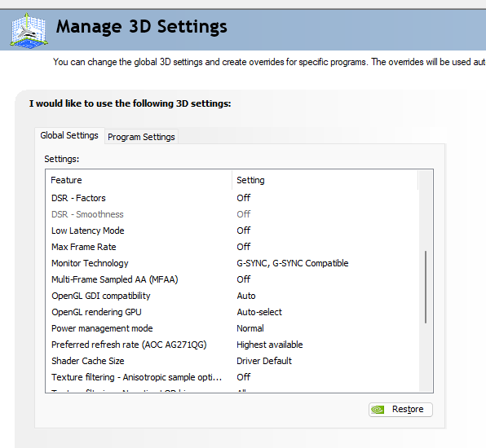This screenshot has width=486, height=448.
Task: Switch to the Program Settings tab
Action: click(x=141, y=137)
